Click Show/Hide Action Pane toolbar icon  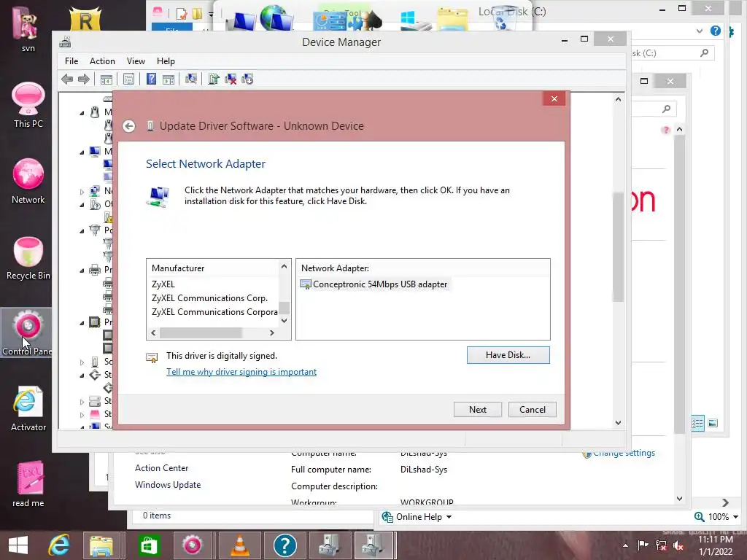coord(169,79)
